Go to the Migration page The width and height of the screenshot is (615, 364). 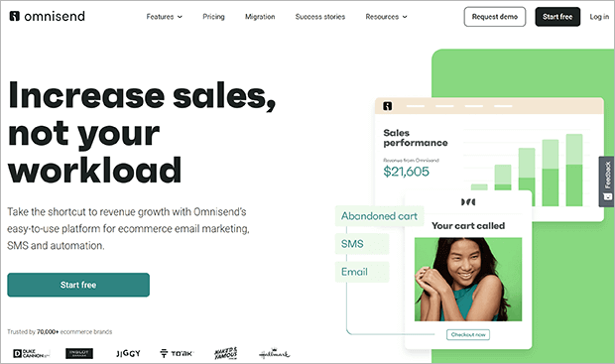coord(260,17)
